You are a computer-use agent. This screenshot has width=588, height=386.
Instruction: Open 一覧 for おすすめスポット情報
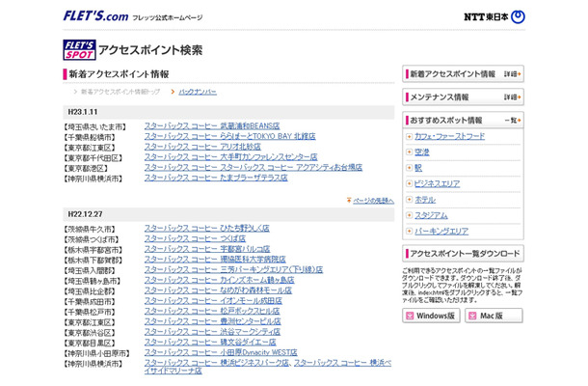(x=513, y=121)
